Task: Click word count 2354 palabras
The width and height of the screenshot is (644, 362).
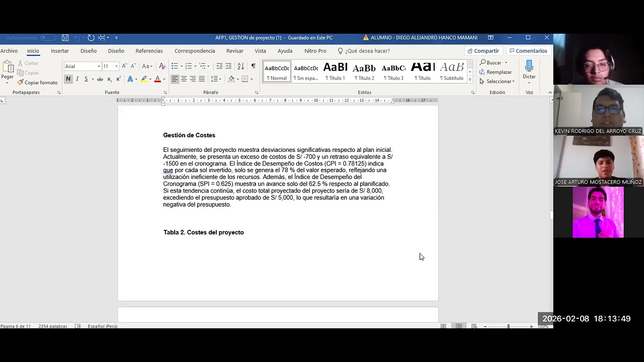Action: (x=53, y=326)
